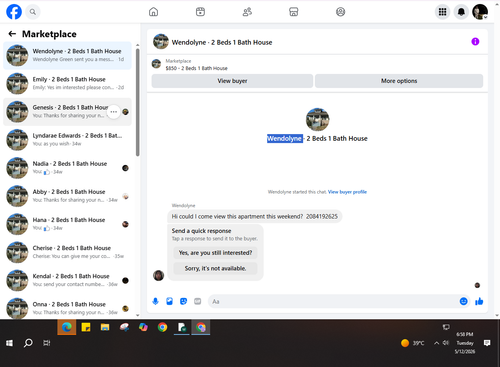The height and width of the screenshot is (367, 500).
Task: Open the Reels video icon
Action: 200,12
